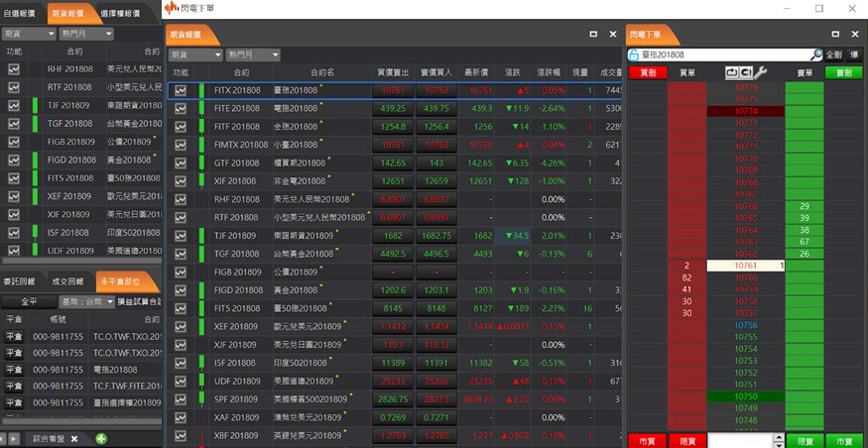The width and height of the screenshot is (868, 448).
Task: Click search magnifier in contract field
Action: point(816,55)
